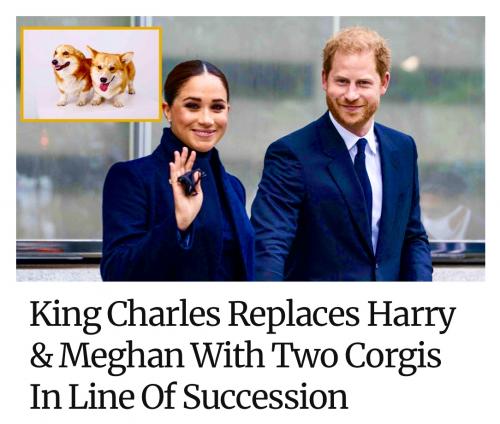Select the right corgi with tongue out

click(x=112, y=77)
